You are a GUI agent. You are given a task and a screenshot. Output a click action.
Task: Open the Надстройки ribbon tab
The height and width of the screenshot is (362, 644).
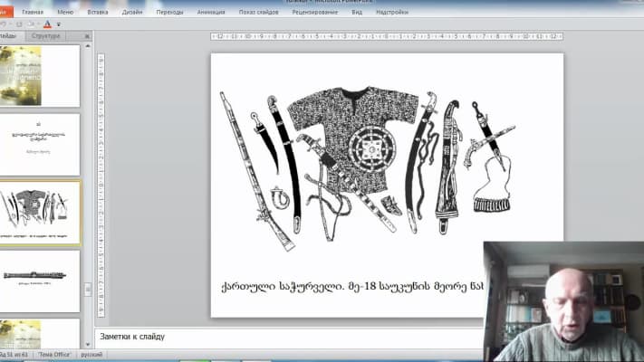click(x=392, y=13)
